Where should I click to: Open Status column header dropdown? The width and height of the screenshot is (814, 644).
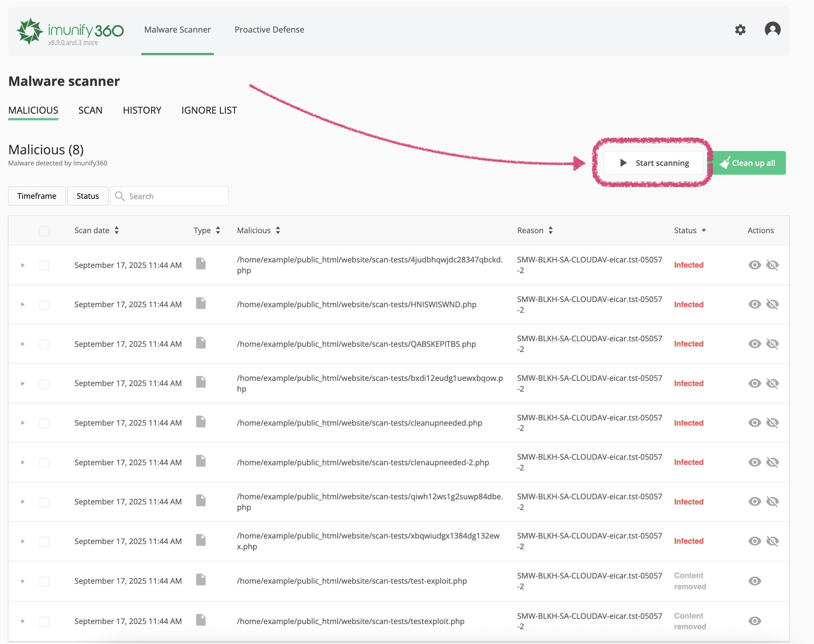point(690,230)
